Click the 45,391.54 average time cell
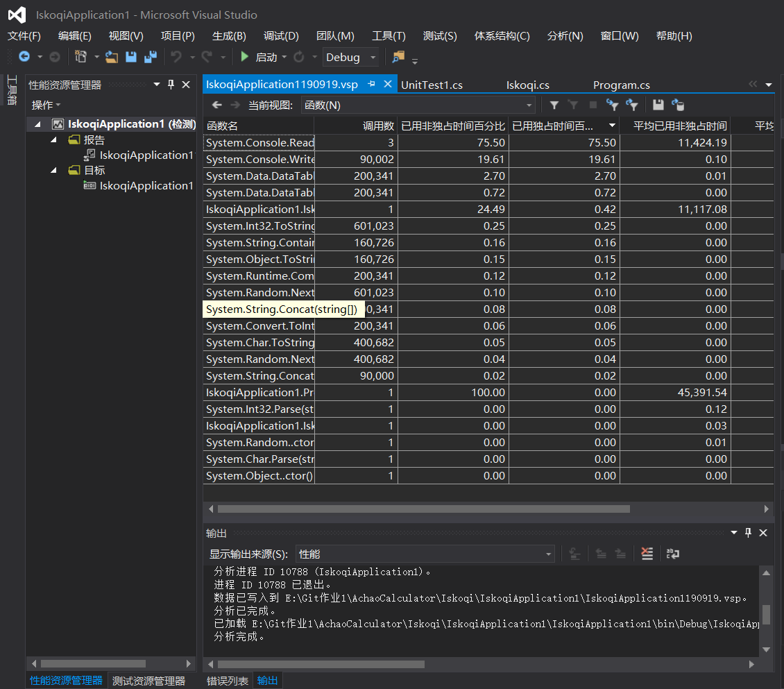 point(674,392)
